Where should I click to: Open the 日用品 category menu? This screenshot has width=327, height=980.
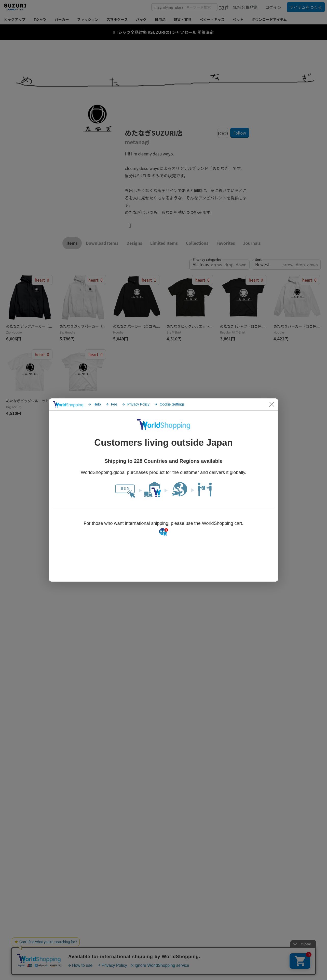[160, 19]
